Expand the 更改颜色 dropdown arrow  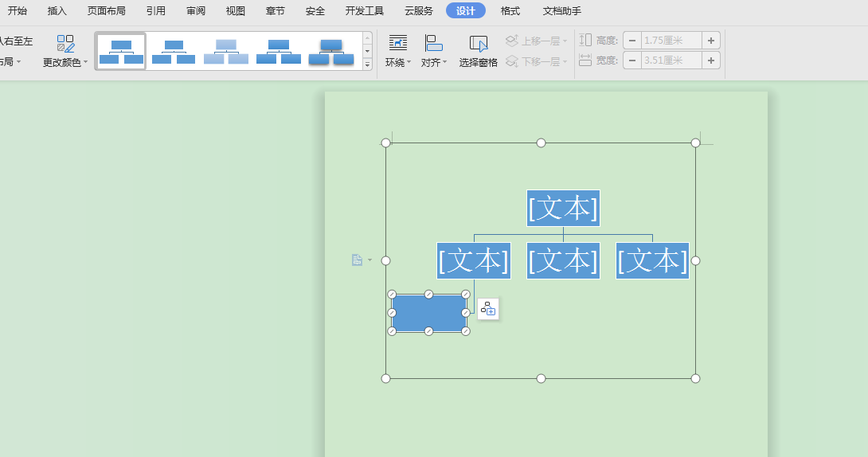86,62
